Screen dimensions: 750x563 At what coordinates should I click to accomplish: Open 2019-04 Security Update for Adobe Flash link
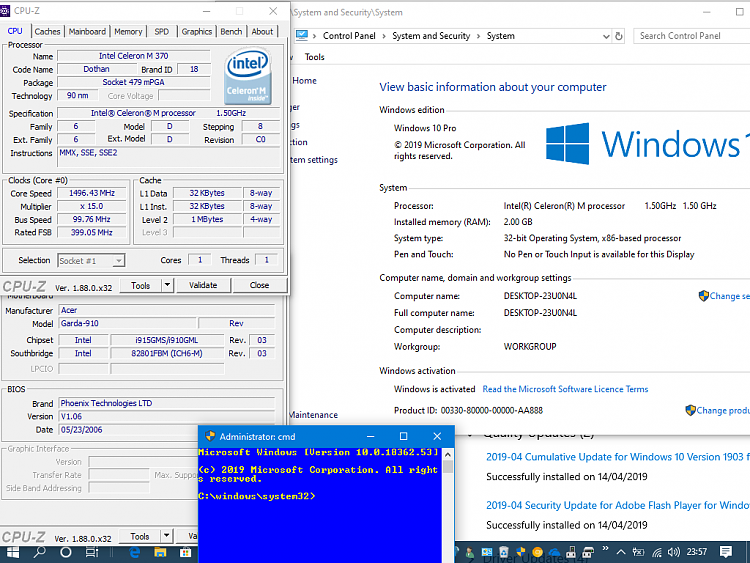(618, 505)
